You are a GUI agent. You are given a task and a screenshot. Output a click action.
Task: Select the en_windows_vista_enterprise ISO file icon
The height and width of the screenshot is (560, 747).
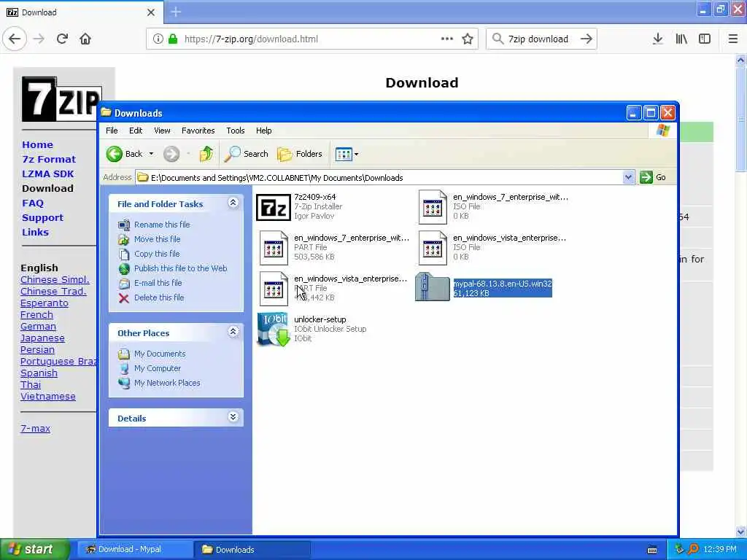(433, 248)
